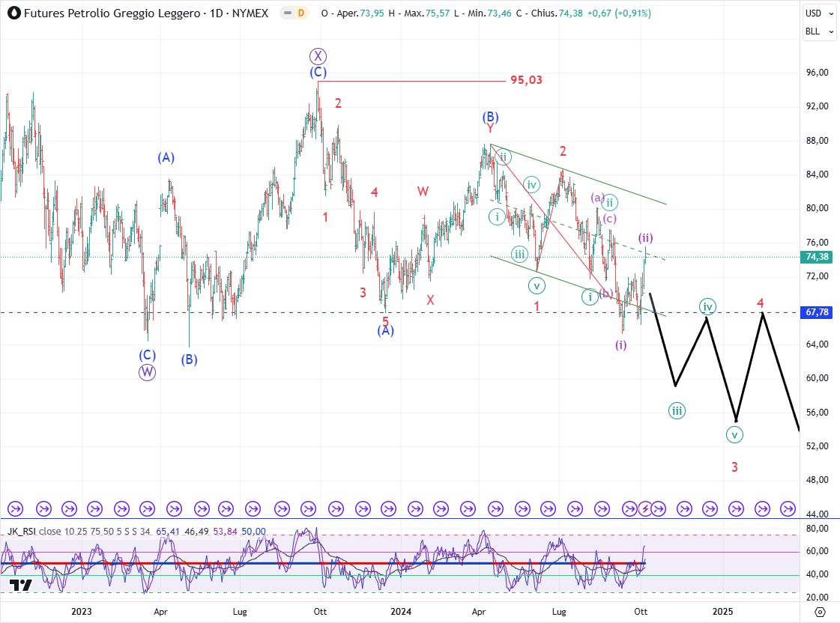Click the TradingView logo
The image size is (840, 623).
(x=22, y=586)
